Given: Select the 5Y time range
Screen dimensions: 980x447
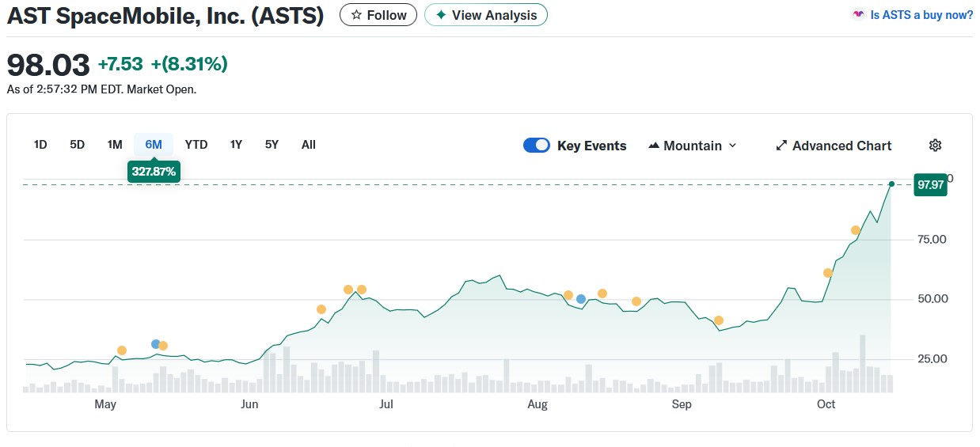Looking at the screenshot, I should (272, 144).
